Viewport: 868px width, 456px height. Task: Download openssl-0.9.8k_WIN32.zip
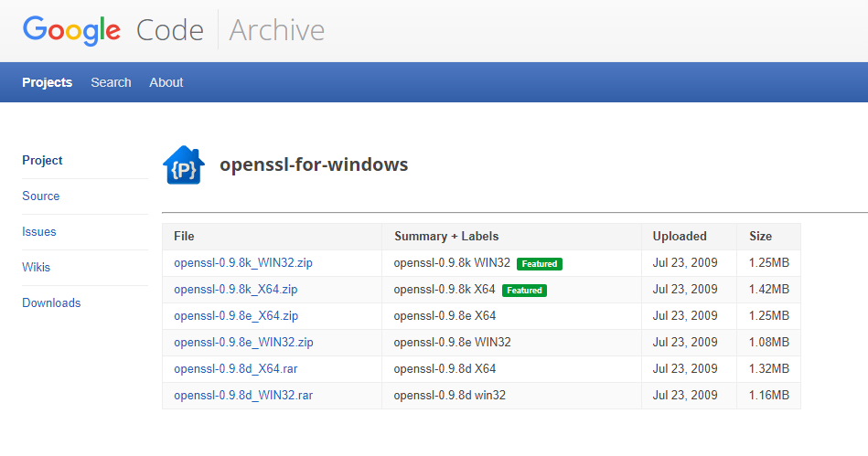pyautogui.click(x=243, y=263)
